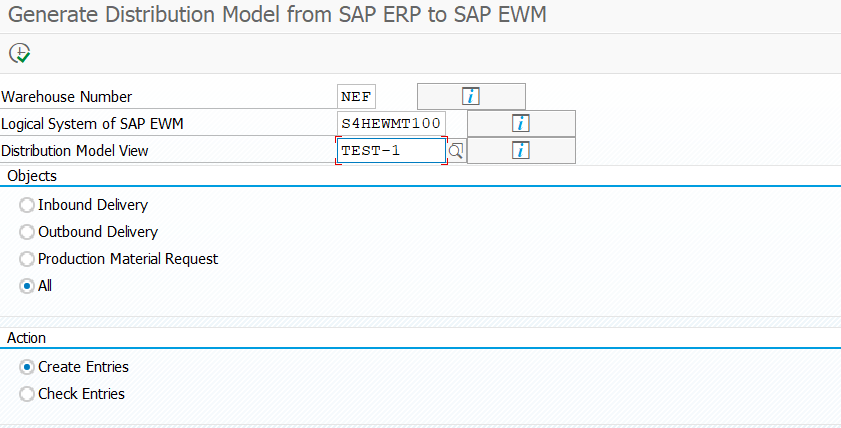Focus the Warehouse Number field containing NEF
This screenshot has width=841, height=428.
click(356, 97)
